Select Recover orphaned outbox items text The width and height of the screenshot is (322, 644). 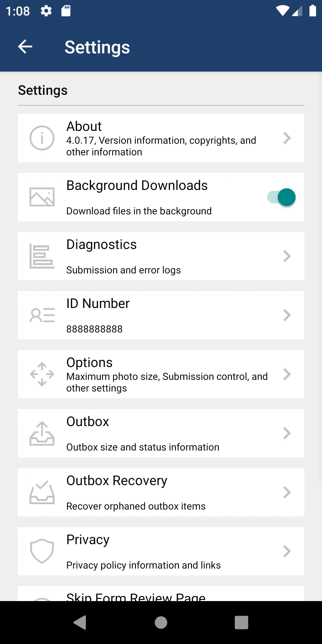click(136, 506)
